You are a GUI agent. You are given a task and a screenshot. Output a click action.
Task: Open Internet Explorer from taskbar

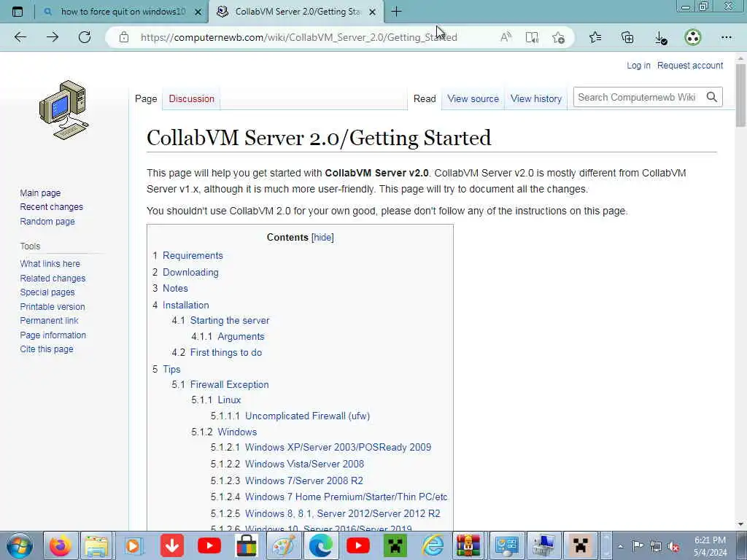tap(433, 545)
